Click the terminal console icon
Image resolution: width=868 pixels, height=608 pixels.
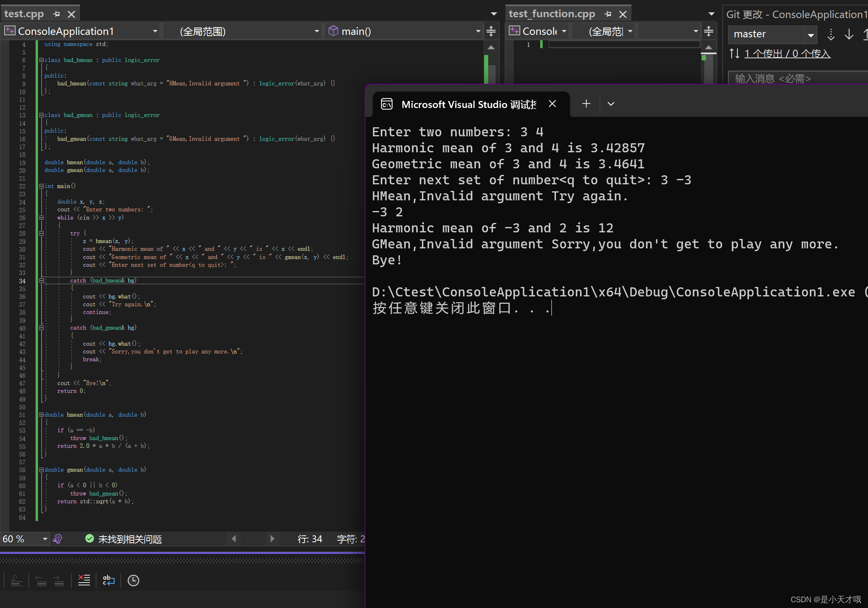(387, 104)
